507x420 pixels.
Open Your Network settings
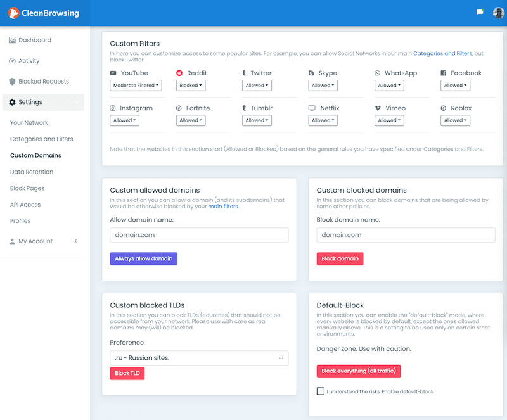coord(29,123)
